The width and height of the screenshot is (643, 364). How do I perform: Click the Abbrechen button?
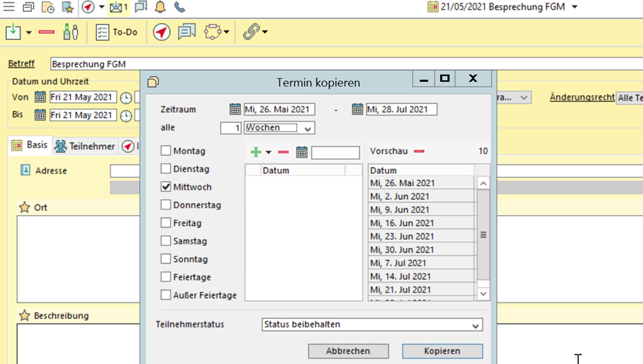pos(348,351)
